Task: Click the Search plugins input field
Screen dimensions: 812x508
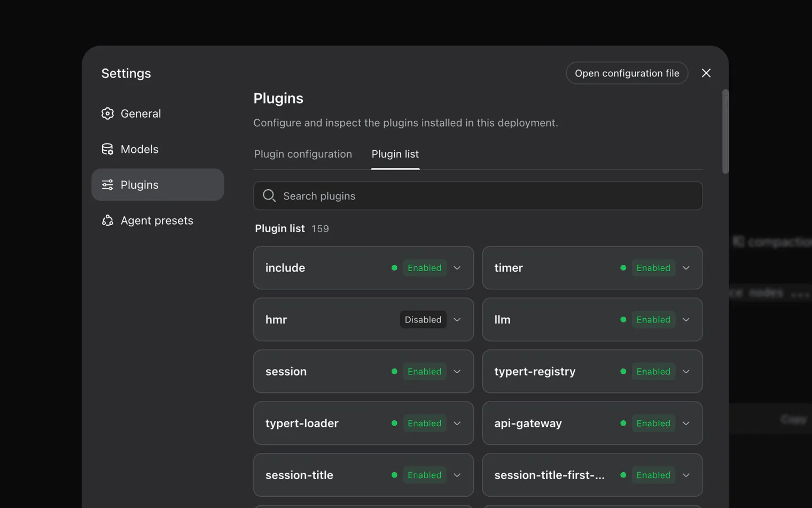Action: [478, 196]
